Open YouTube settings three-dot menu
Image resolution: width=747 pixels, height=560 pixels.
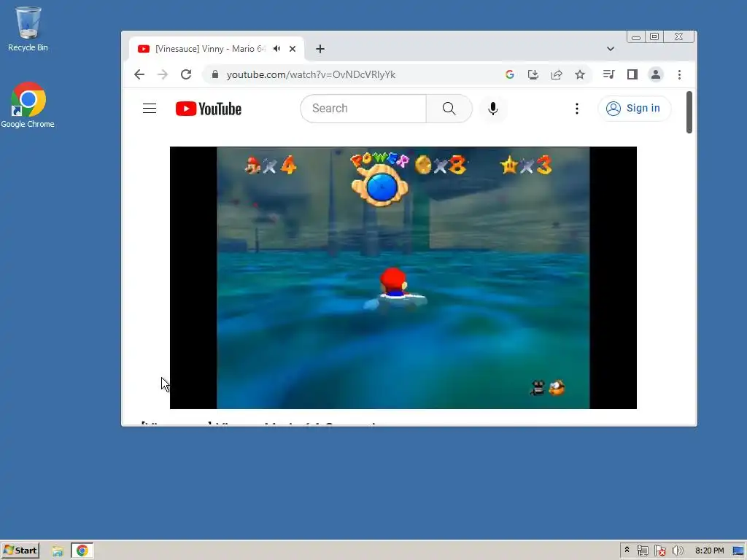point(577,109)
